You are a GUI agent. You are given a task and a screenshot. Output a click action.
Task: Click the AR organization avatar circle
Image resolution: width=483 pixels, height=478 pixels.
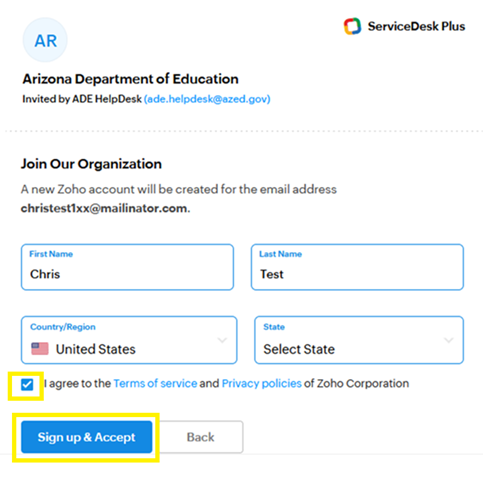(x=45, y=40)
